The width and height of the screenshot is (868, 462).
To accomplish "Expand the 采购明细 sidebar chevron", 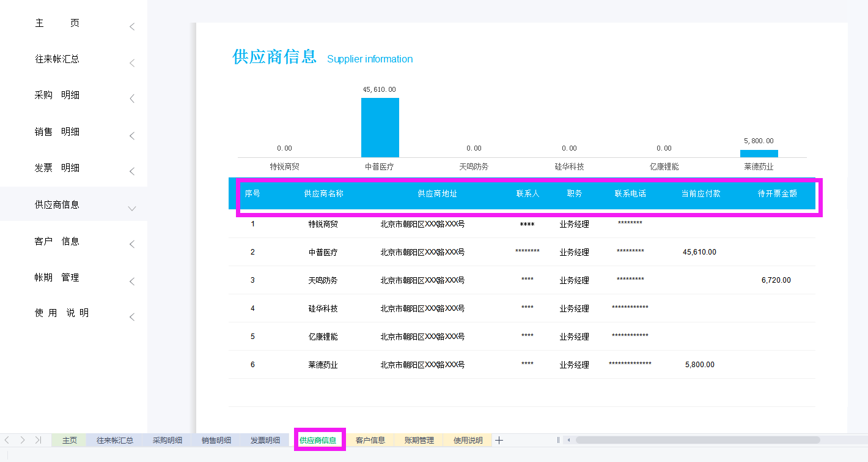I will click(x=132, y=98).
